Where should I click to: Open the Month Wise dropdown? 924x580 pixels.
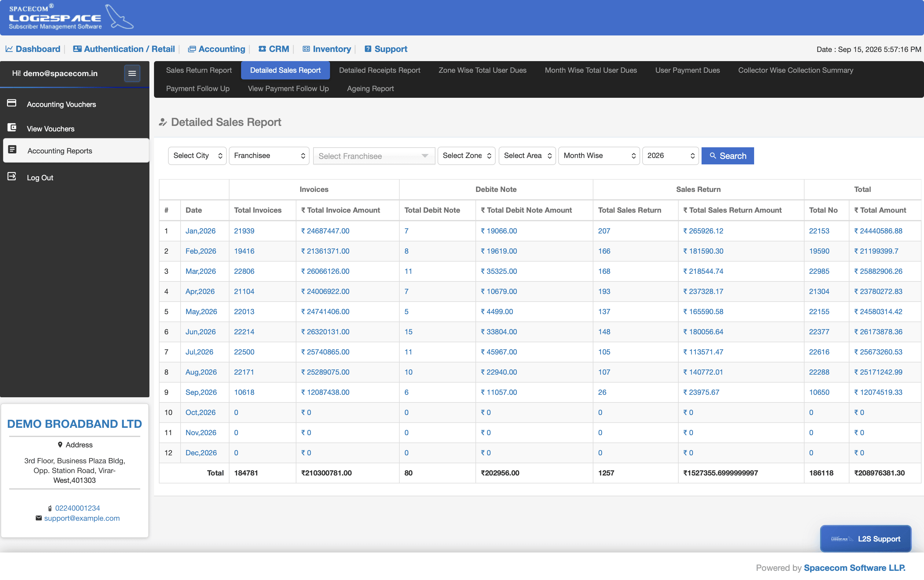tap(599, 156)
